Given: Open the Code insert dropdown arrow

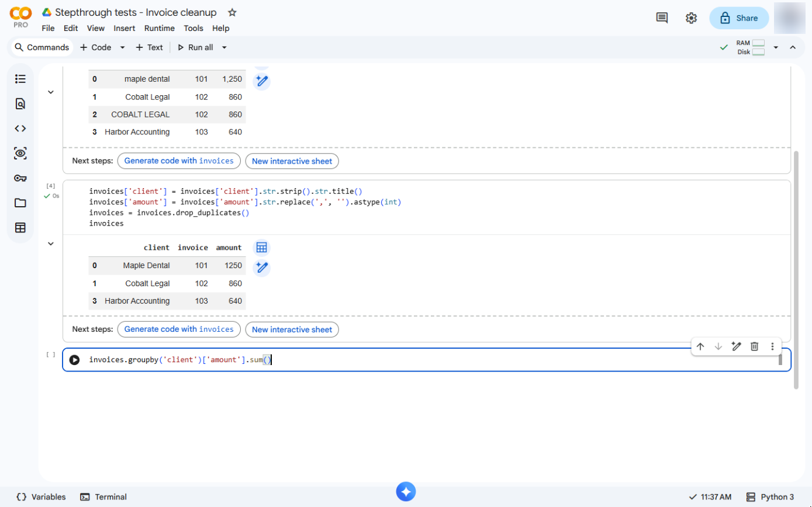Looking at the screenshot, I should point(122,47).
